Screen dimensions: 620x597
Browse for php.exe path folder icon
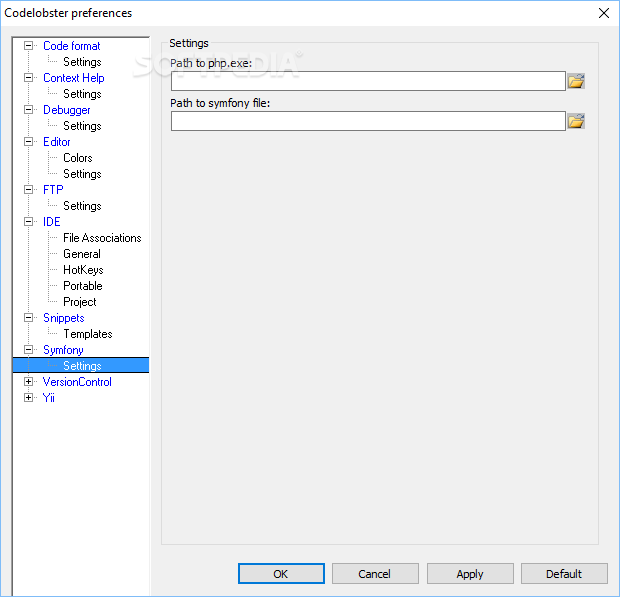coord(576,81)
